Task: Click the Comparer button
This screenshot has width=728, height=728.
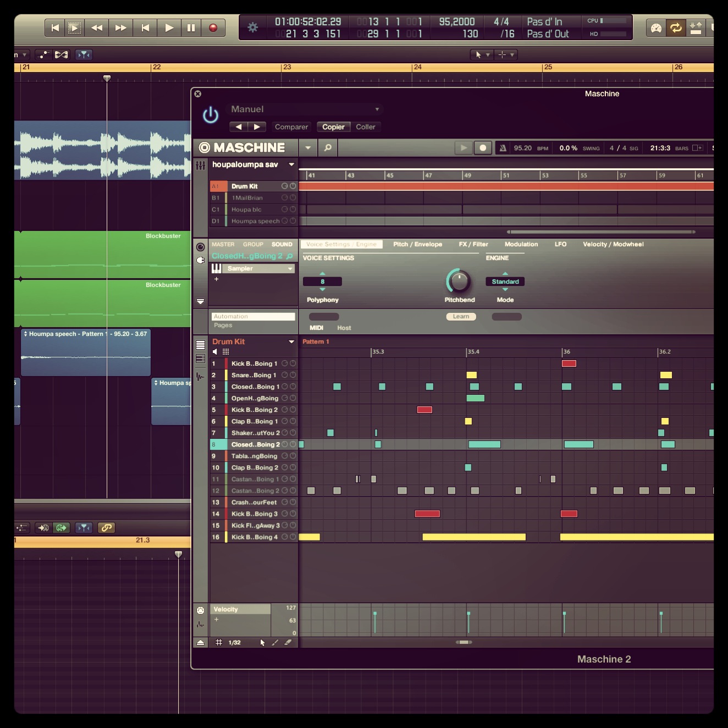Action: click(291, 127)
